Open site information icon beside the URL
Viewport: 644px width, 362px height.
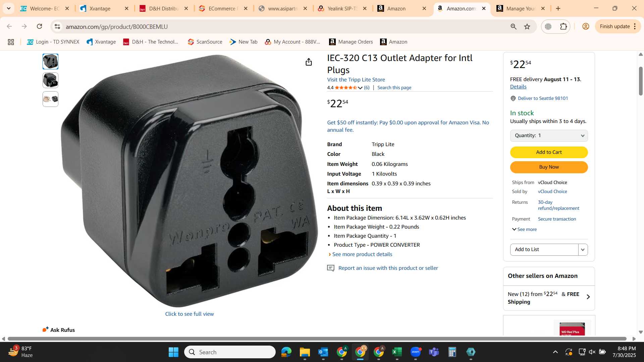click(57, 26)
